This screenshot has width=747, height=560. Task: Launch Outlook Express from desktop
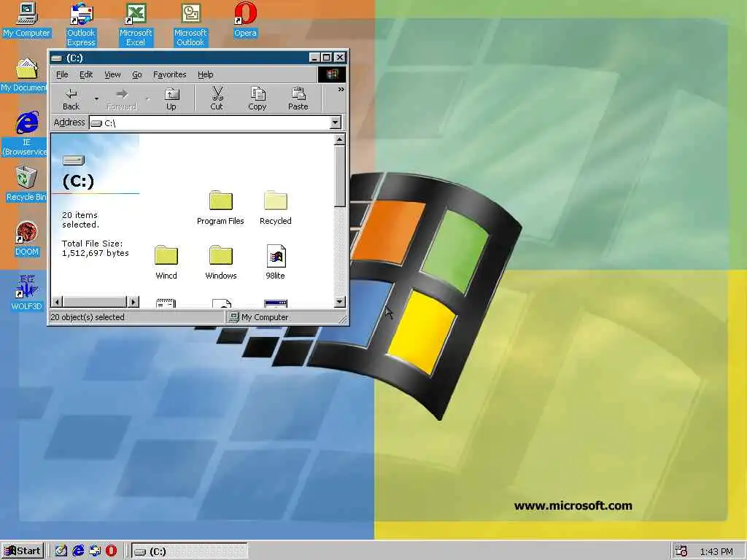point(81,24)
